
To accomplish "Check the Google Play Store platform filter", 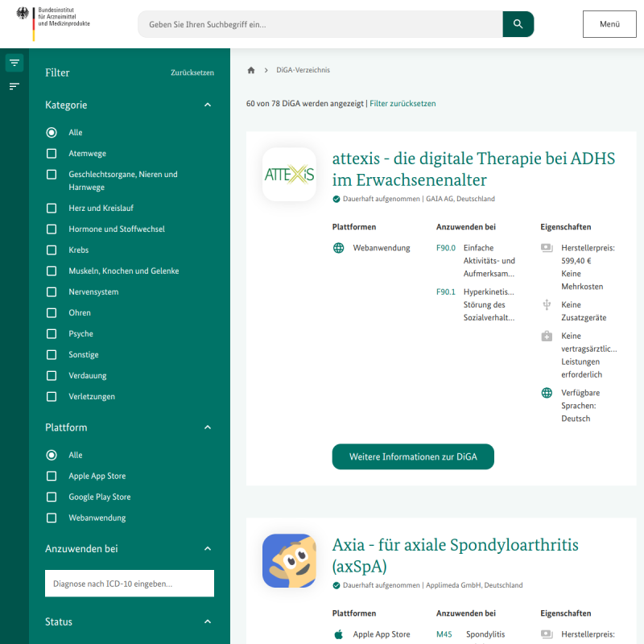I will point(52,497).
